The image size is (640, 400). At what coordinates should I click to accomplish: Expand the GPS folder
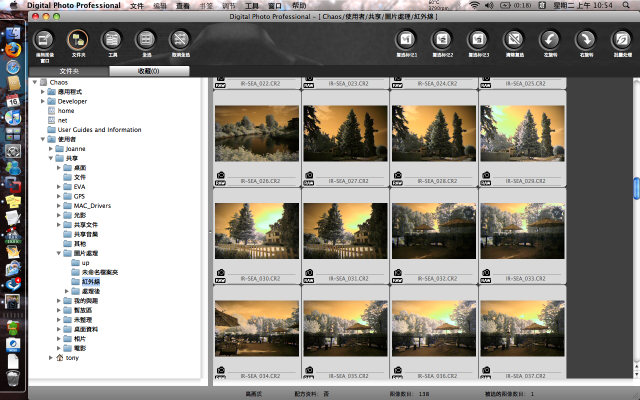[59, 196]
